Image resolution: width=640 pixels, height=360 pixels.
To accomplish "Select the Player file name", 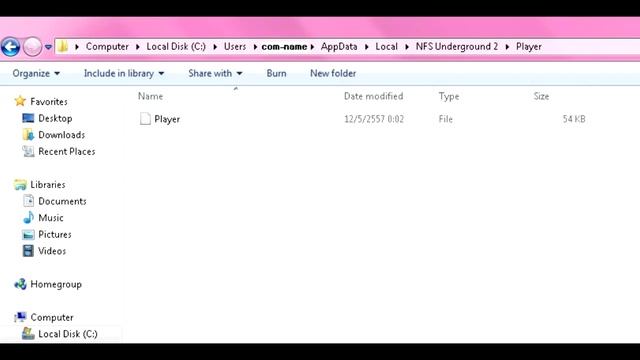I will coord(167,119).
